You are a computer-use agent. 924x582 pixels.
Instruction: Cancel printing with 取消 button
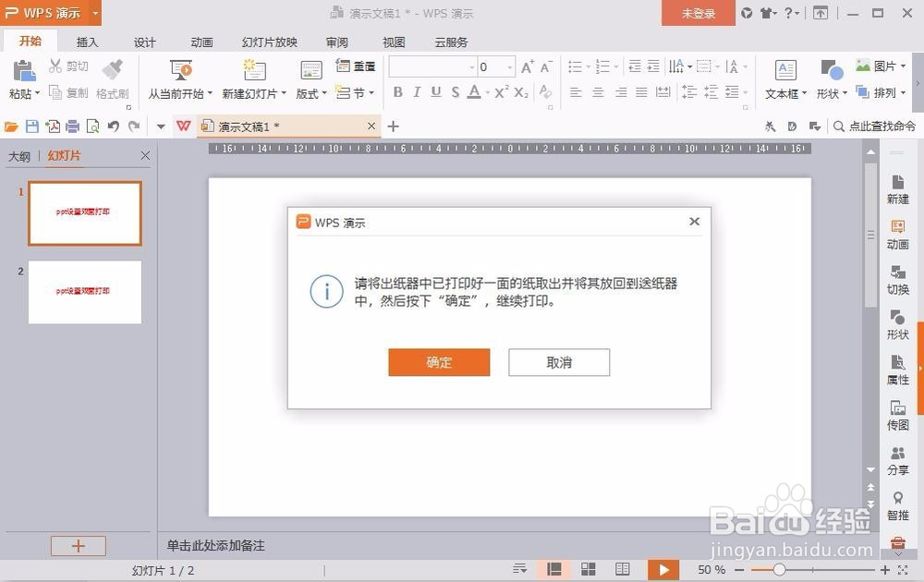tap(559, 362)
